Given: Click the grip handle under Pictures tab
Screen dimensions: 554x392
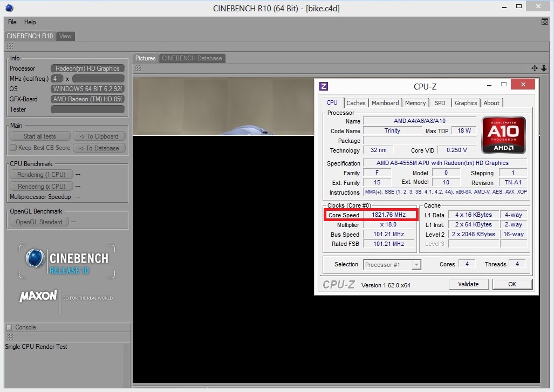Looking at the screenshot, I should [139, 68].
